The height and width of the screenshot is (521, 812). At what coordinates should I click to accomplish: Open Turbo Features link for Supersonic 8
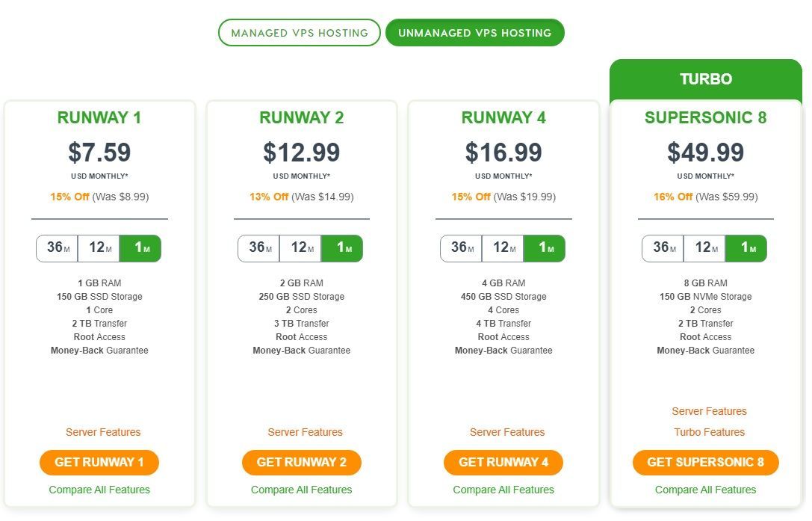(709, 432)
